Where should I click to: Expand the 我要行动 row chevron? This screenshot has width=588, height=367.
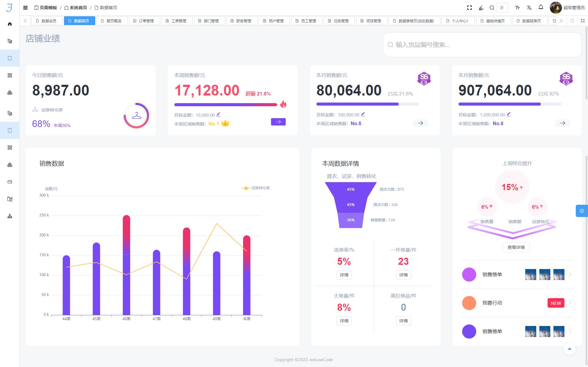[570, 303]
